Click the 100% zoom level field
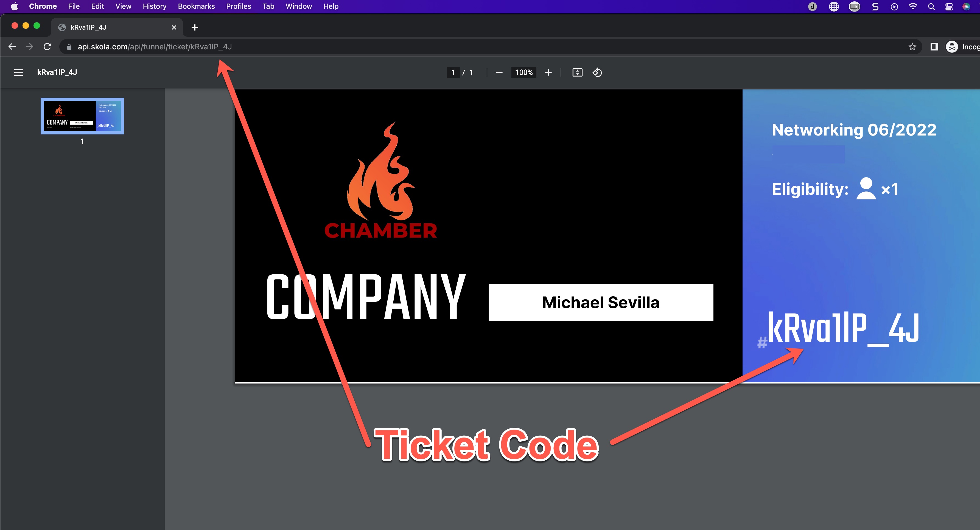The height and width of the screenshot is (530, 980). (523, 72)
